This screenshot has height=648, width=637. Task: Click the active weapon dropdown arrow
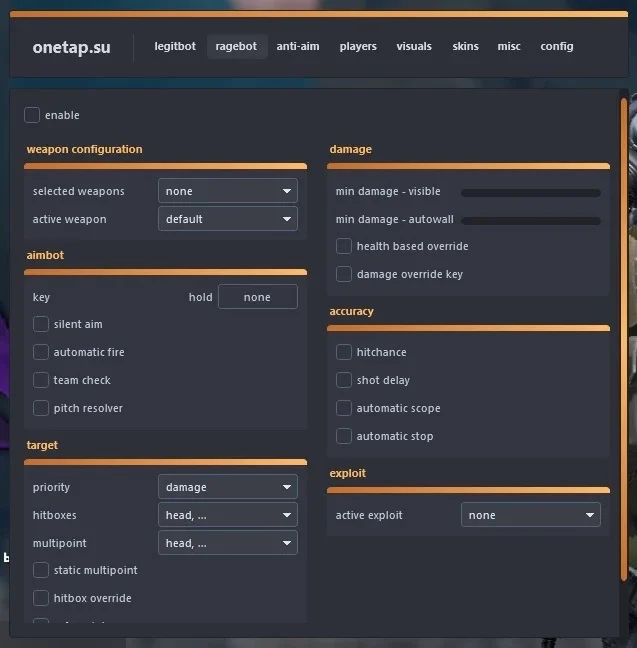[x=286, y=219]
